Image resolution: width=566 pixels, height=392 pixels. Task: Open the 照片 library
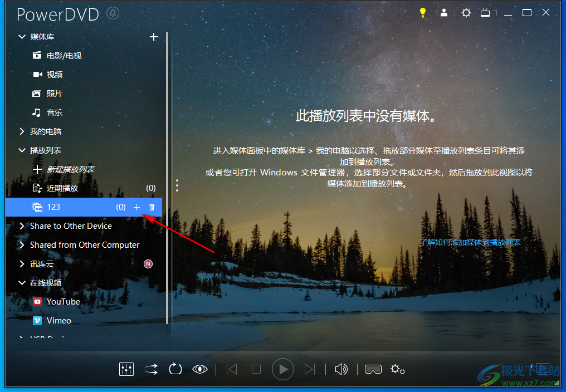pyautogui.click(x=47, y=94)
